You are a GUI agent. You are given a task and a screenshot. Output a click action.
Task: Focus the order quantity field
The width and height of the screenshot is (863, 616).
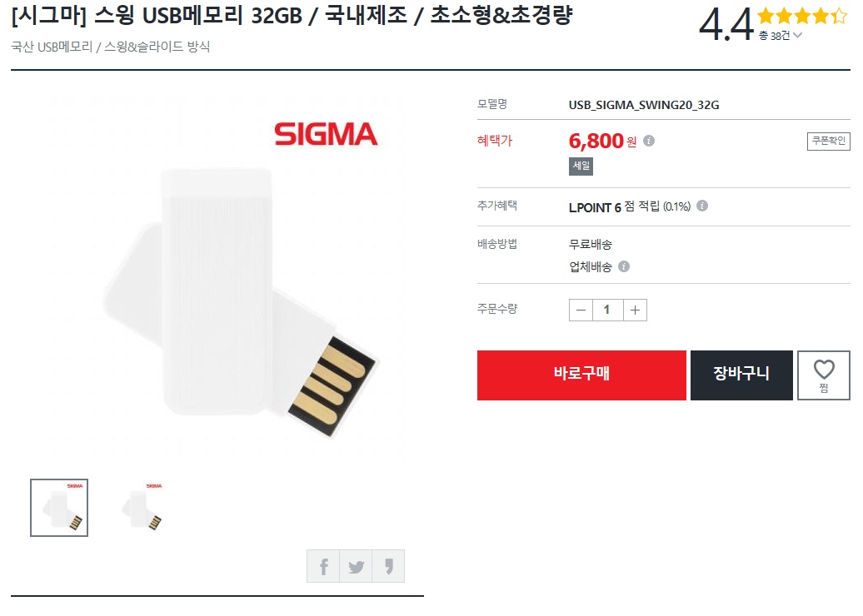tap(607, 310)
